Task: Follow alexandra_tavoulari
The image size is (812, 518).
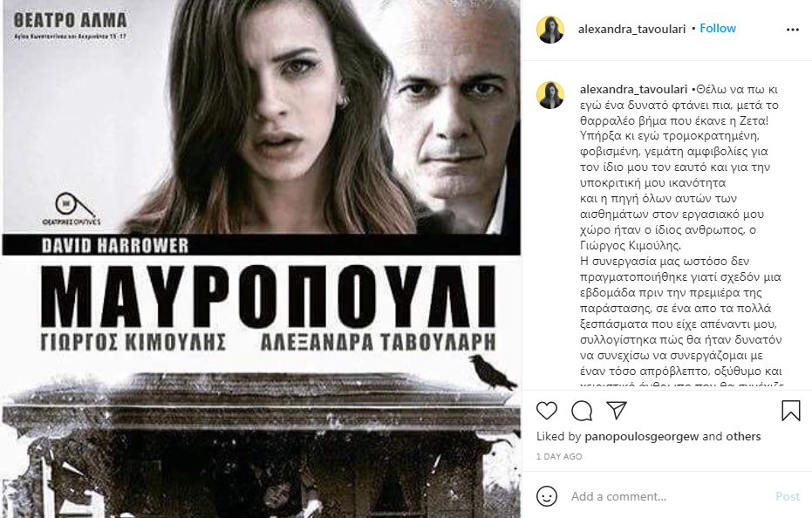Action: [717, 29]
